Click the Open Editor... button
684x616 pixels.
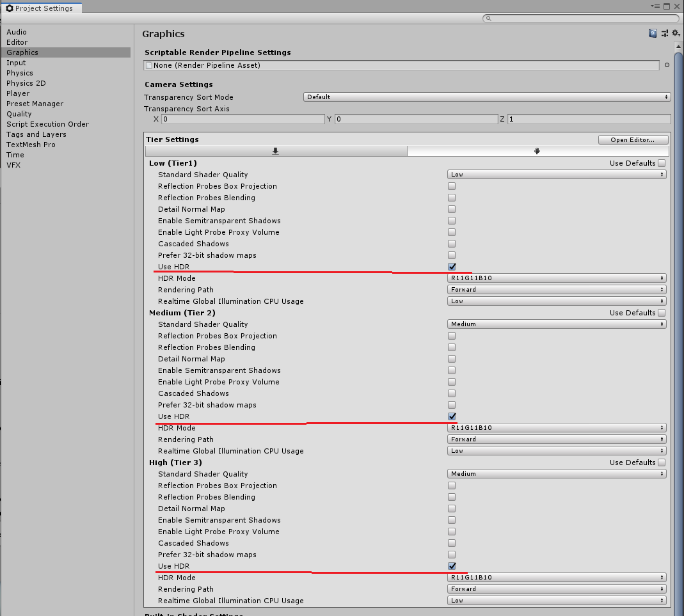tap(633, 139)
